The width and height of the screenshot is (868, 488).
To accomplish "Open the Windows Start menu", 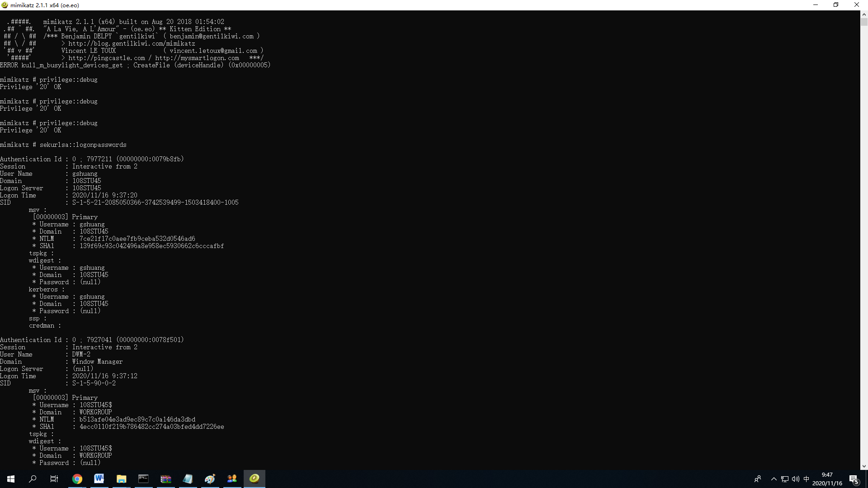I will (x=11, y=479).
